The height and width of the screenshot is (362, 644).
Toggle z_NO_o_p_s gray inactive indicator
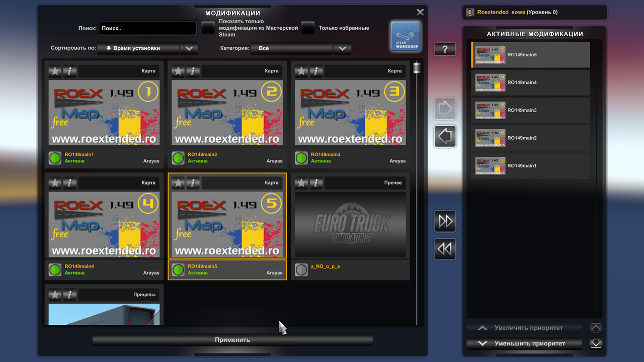301,270
